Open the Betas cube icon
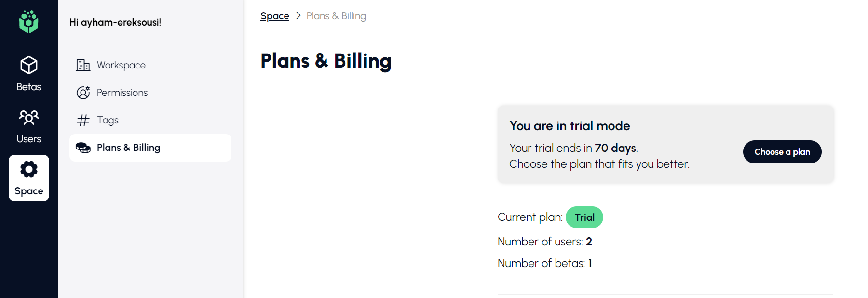Image resolution: width=868 pixels, height=298 pixels. (29, 66)
